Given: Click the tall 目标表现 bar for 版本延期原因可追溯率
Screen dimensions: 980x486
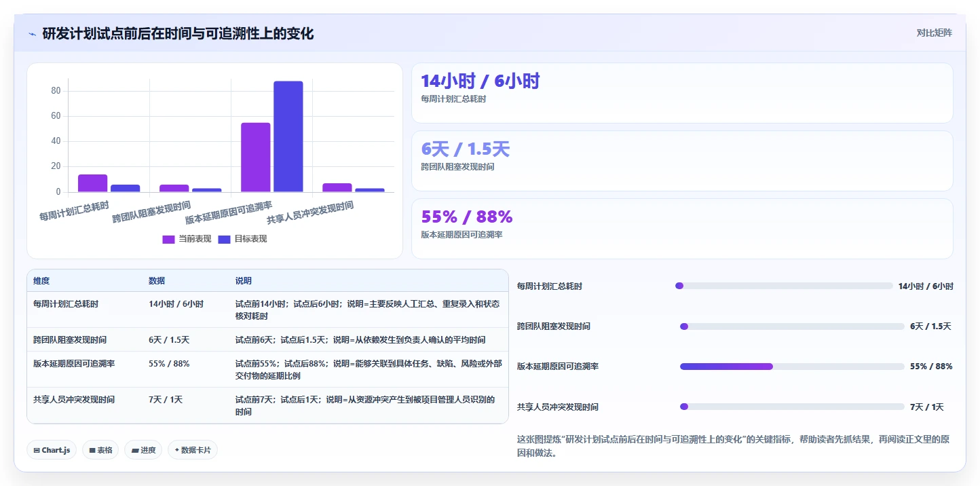Looking at the screenshot, I should (x=288, y=136).
